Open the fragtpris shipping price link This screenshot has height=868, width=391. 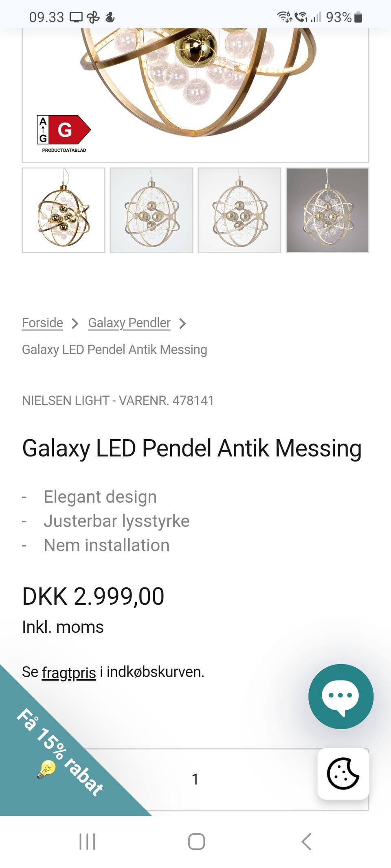[x=69, y=672]
